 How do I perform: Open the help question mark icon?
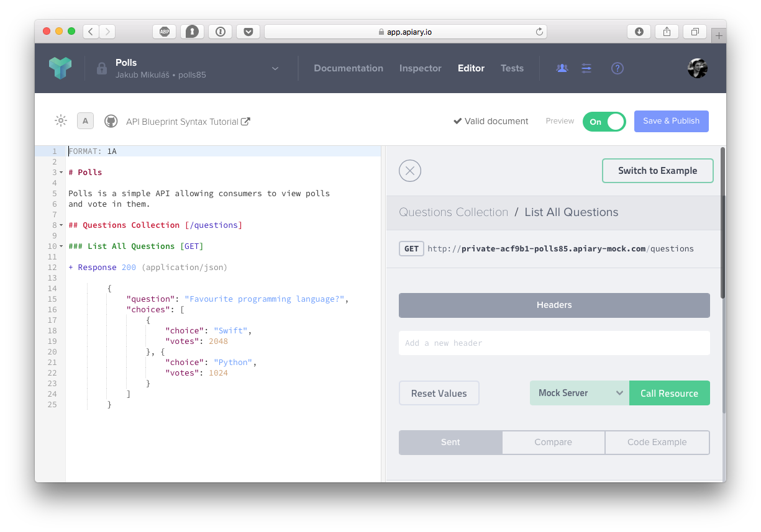[x=617, y=68]
